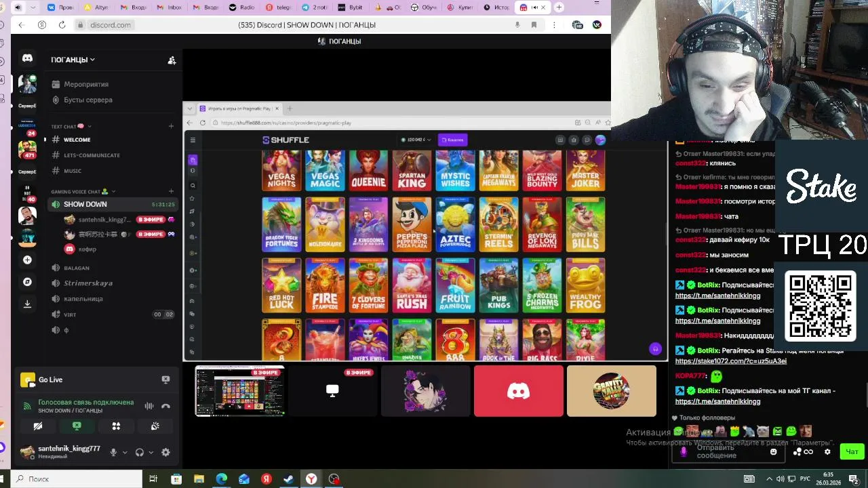Open the microphone input options chevron
This screenshot has height=488, width=868.
pos(124,452)
